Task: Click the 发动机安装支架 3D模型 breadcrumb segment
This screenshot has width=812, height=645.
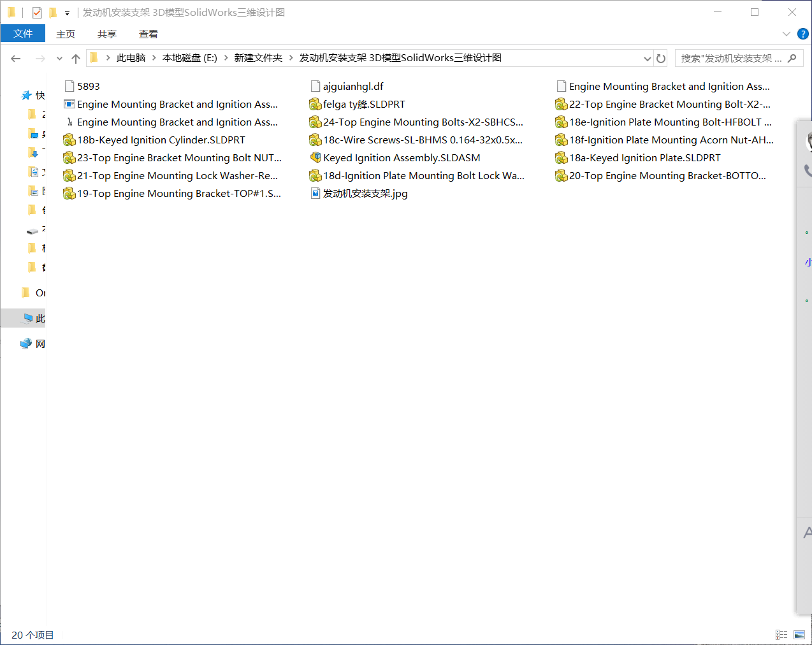Action: (x=400, y=58)
